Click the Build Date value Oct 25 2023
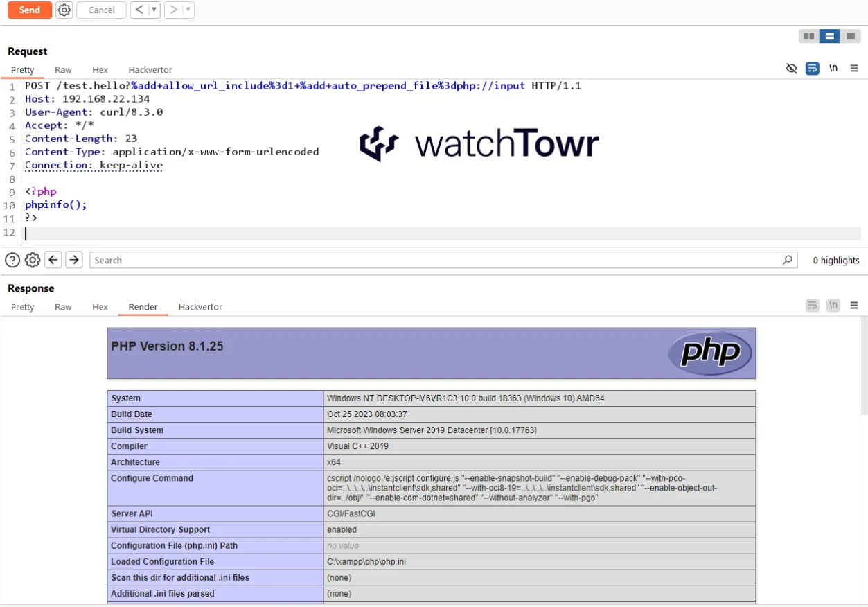This screenshot has width=868, height=607. (x=367, y=414)
